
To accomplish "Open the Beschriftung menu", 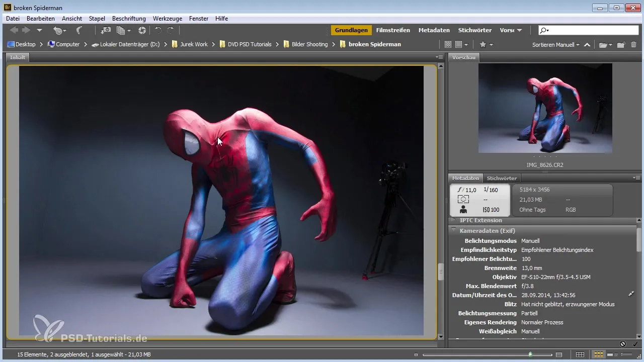I will coord(129,19).
